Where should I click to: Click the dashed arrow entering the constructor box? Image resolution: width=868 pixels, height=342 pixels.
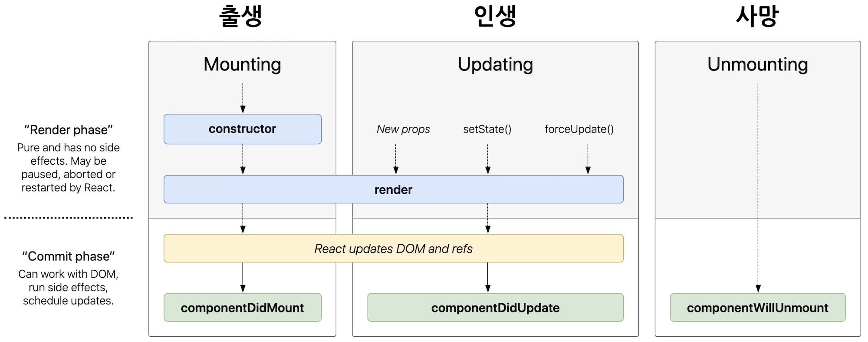243,98
